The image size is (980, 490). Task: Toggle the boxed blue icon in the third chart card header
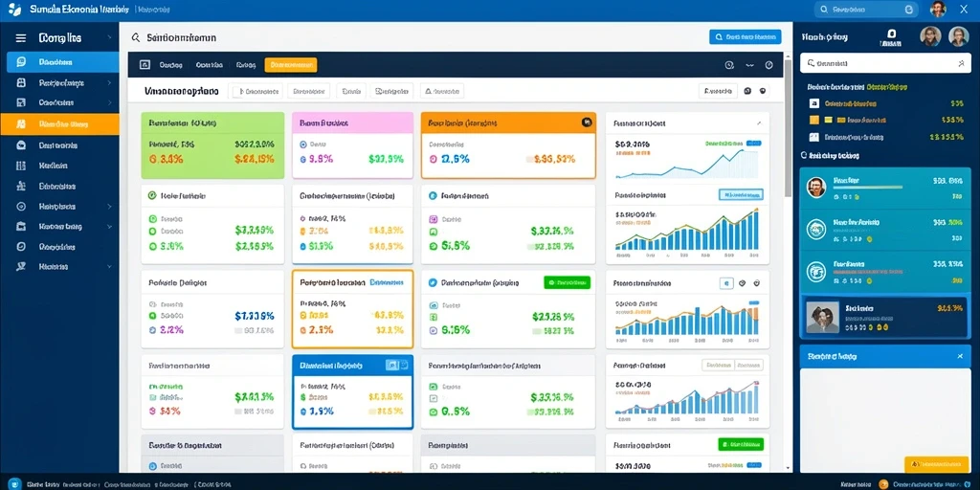[x=726, y=283]
